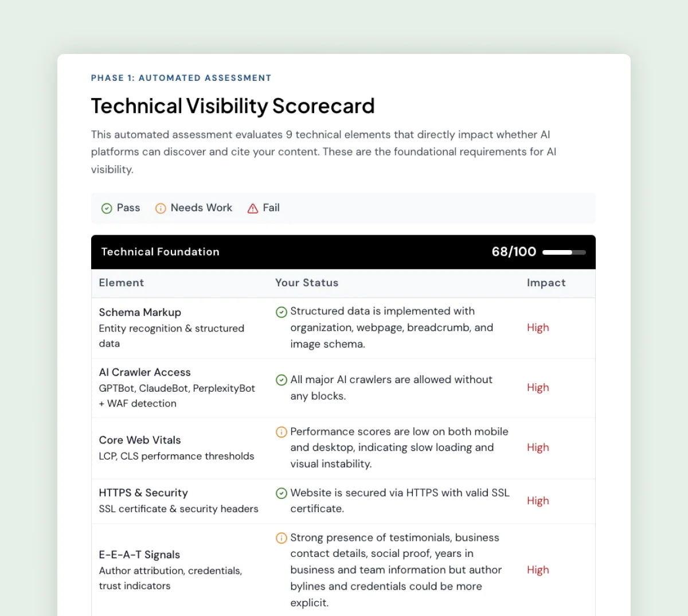Click the Phase 1: Automated Assessment label
The image size is (688, 616).
181,78
